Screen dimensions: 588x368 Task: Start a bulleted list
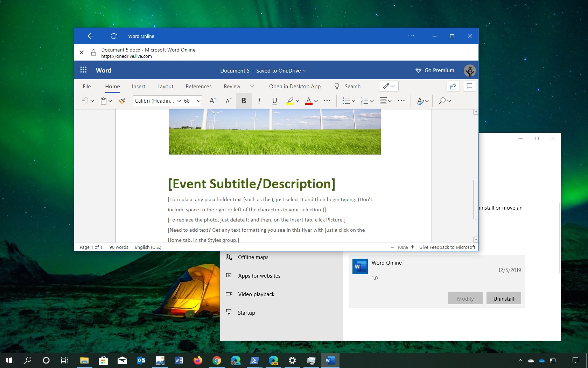point(346,101)
